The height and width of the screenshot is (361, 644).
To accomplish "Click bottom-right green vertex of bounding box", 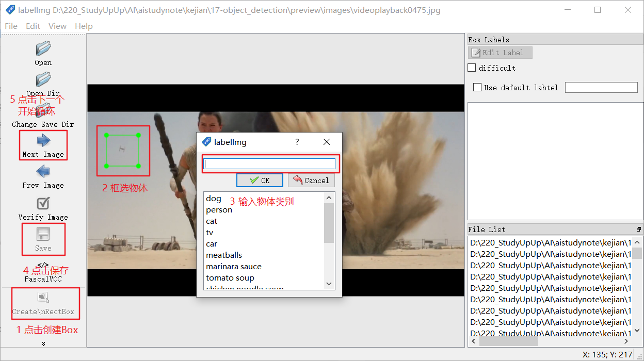I will tap(138, 166).
